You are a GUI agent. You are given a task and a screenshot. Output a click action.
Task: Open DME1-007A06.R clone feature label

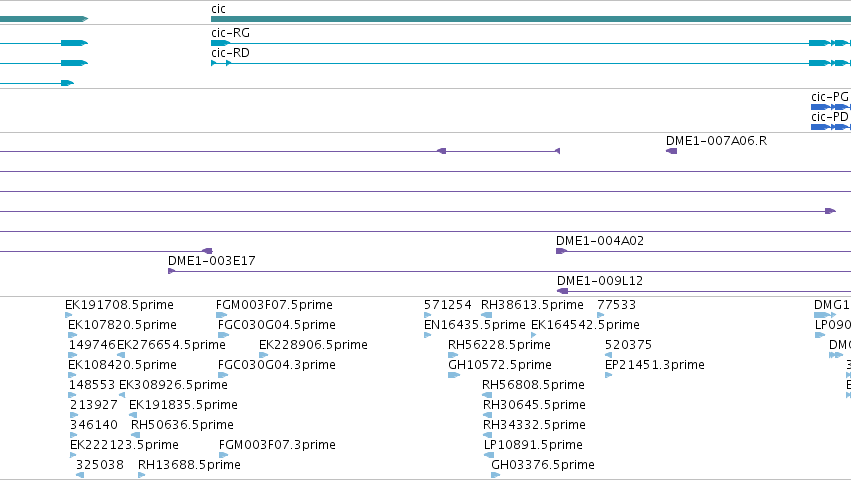pyautogui.click(x=716, y=141)
